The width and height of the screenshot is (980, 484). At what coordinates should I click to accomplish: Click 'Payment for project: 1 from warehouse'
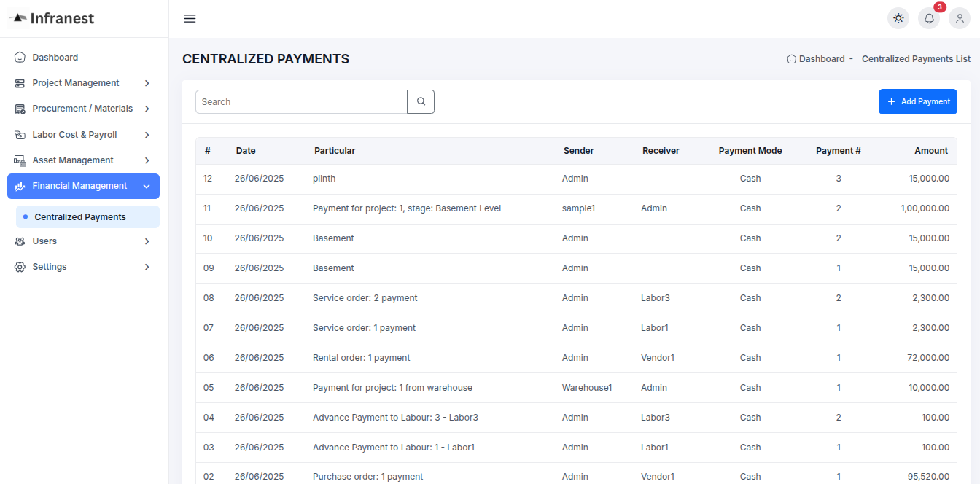tap(392, 388)
